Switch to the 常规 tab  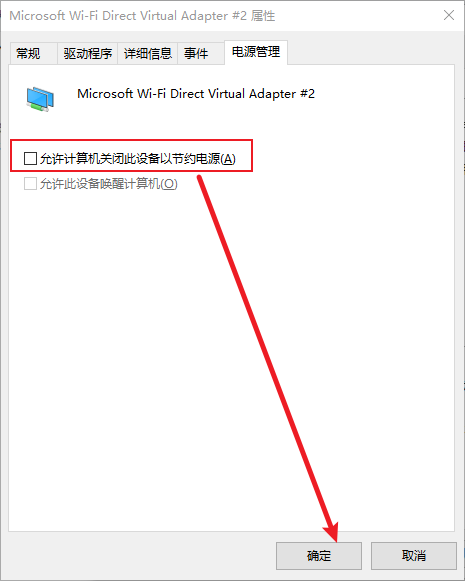click(28, 53)
